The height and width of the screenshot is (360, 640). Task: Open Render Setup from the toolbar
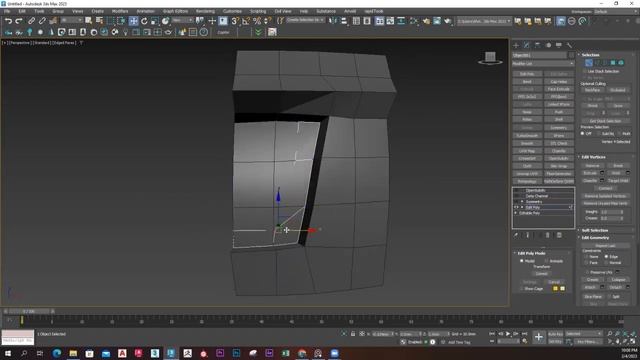click(426, 21)
